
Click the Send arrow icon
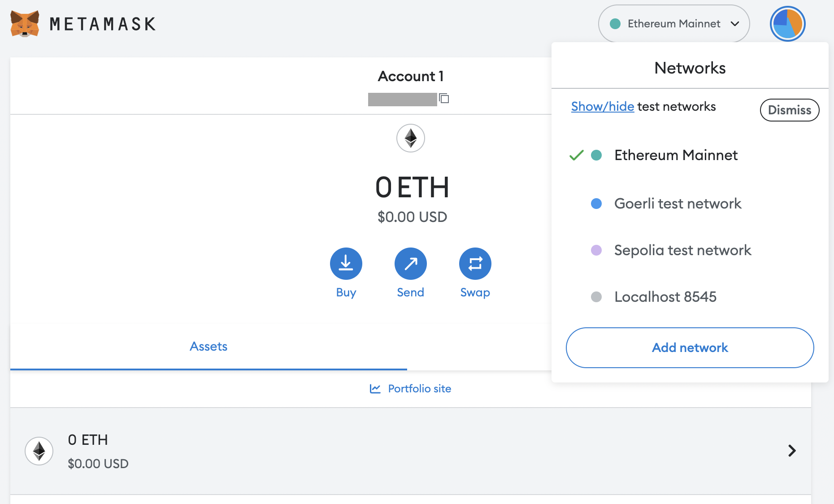(x=410, y=263)
